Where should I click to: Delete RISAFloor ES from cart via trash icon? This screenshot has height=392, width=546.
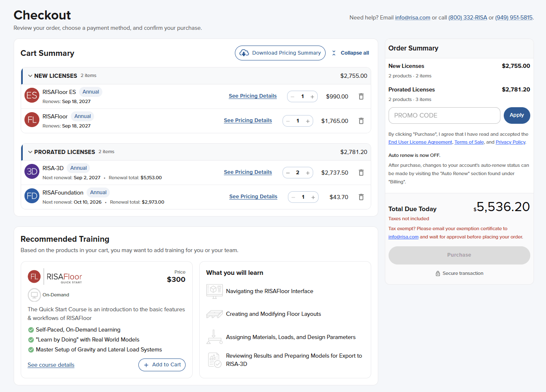[x=361, y=96]
